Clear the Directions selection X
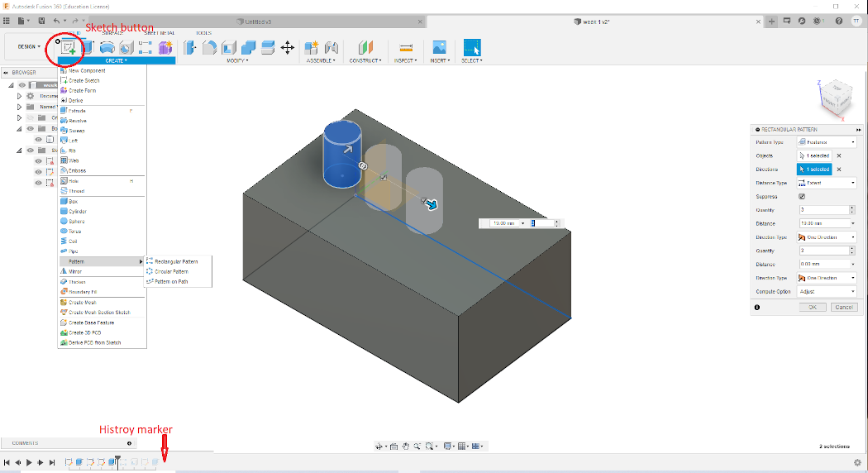 click(x=839, y=170)
